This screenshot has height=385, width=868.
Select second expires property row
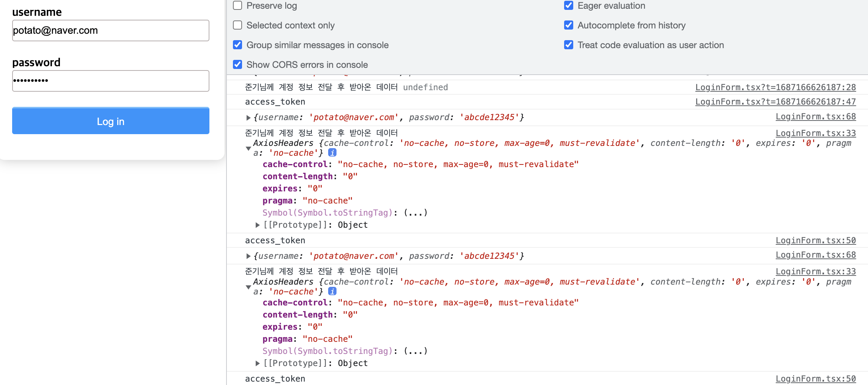pyautogui.click(x=292, y=327)
